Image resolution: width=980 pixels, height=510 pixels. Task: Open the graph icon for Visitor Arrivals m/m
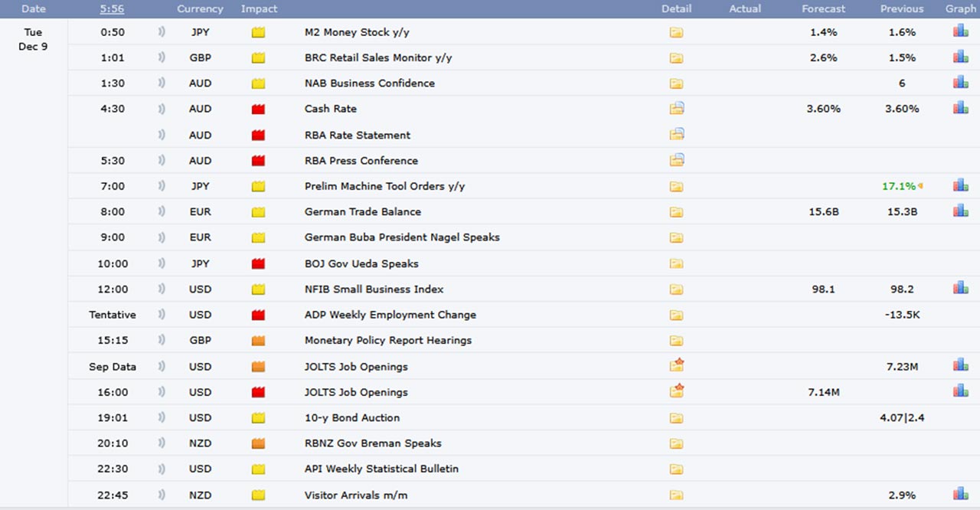pos(960,494)
